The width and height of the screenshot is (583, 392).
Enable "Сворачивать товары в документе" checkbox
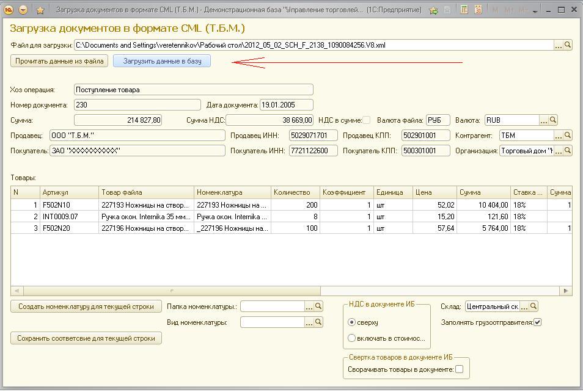click(x=459, y=369)
